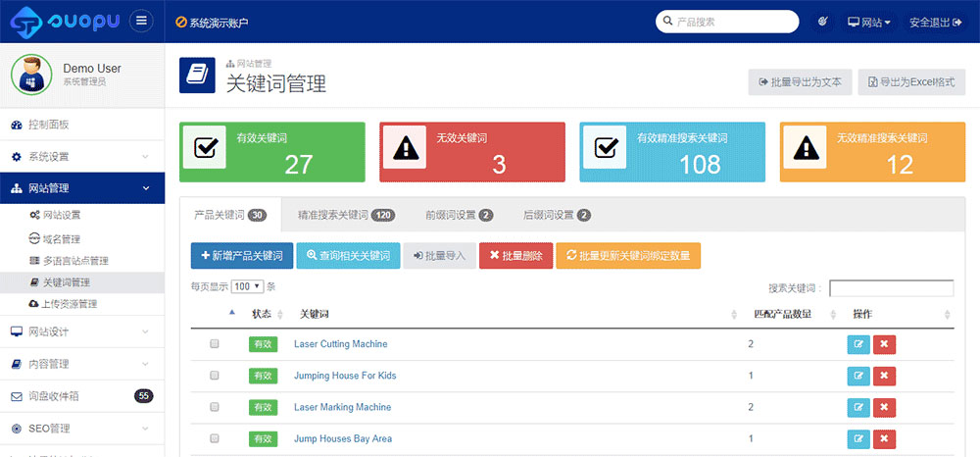Open the 每页显示 rows-per-page dropdown
The image size is (980, 457).
[248, 286]
